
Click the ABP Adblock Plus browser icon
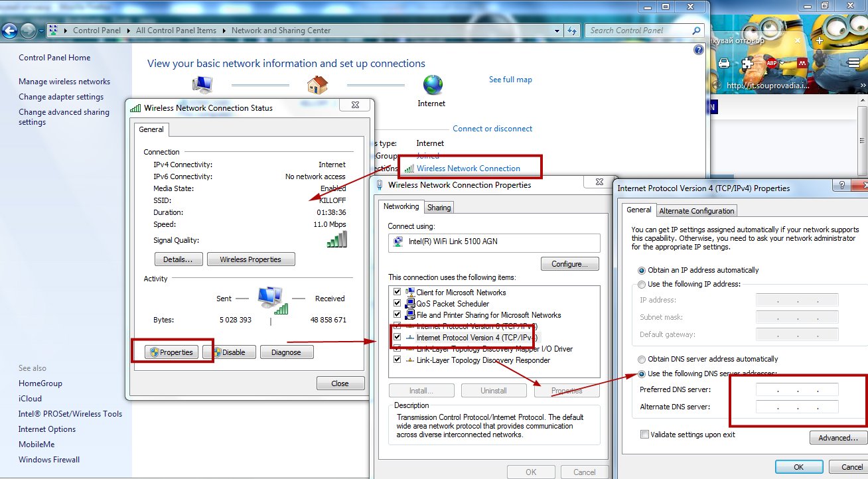pos(772,63)
